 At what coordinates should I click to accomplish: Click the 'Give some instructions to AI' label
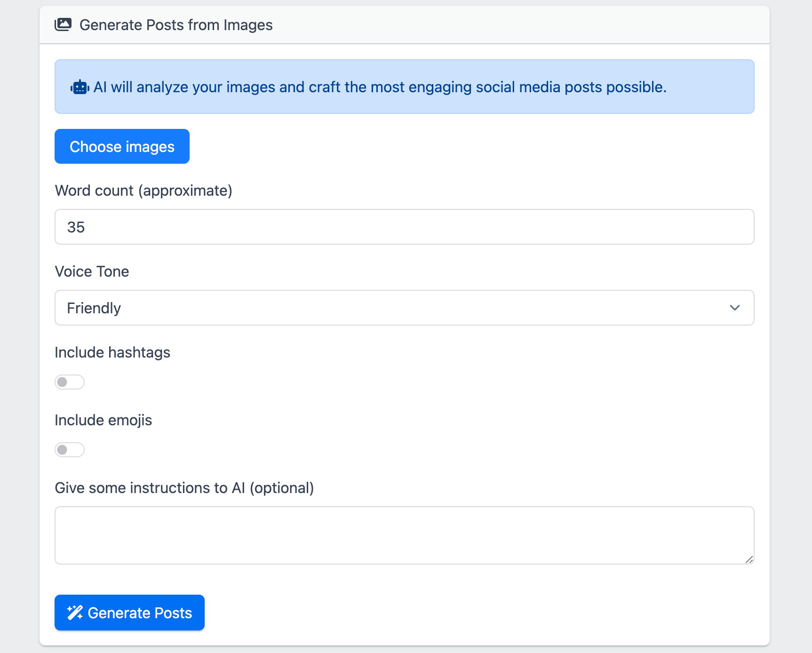pyautogui.click(x=184, y=488)
